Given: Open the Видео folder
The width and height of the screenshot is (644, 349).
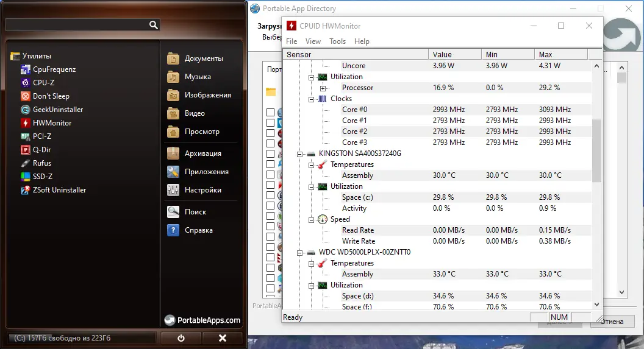Looking at the screenshot, I should 186,113.
